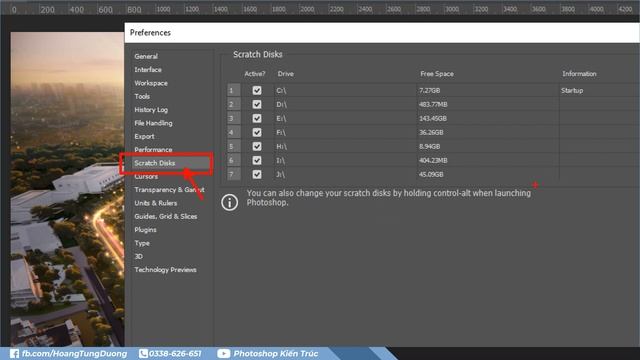Image resolution: width=640 pixels, height=360 pixels.
Task: Select row number 3 in disk list
Action: (x=233, y=118)
